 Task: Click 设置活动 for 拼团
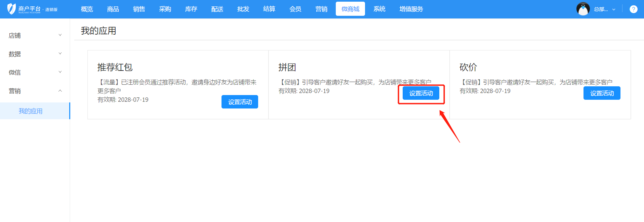[421, 93]
